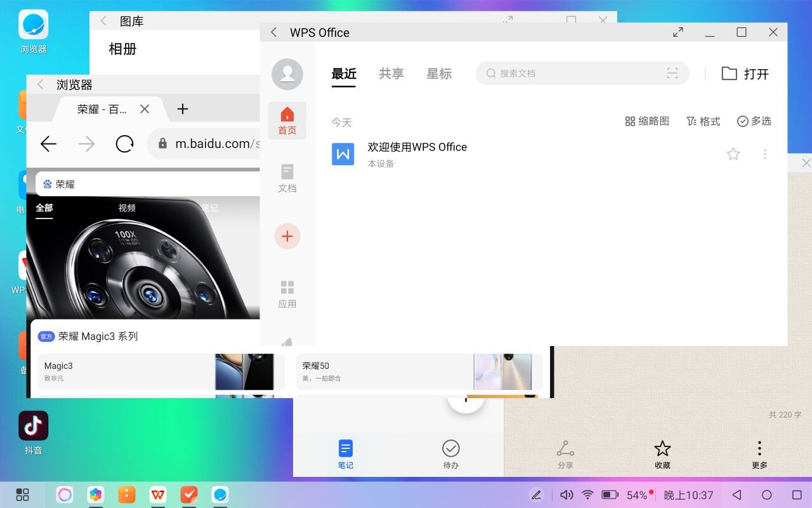Click the 打开 folder button in WPS
Image resolution: width=812 pixels, height=508 pixels.
pyautogui.click(x=745, y=74)
